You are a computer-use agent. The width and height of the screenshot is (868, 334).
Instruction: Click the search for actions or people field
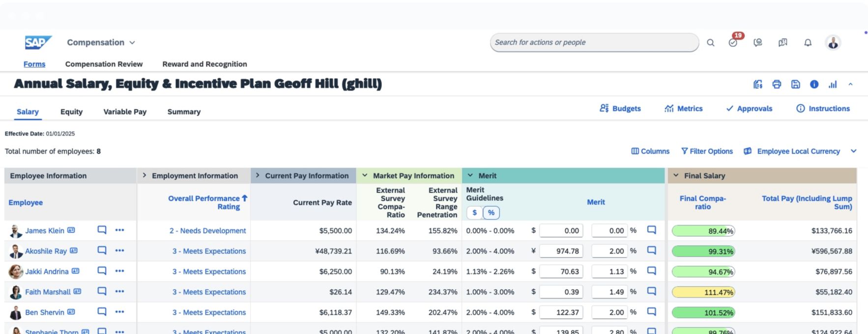(594, 43)
